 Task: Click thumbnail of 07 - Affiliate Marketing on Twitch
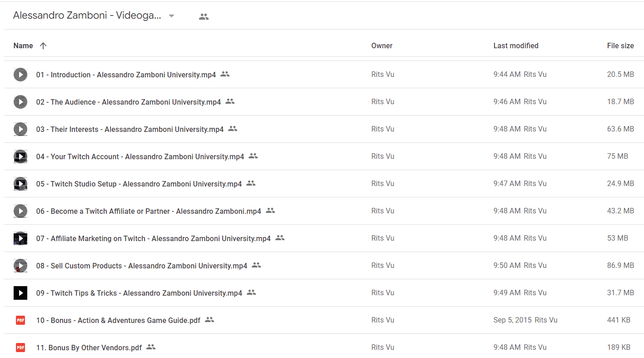click(x=20, y=238)
